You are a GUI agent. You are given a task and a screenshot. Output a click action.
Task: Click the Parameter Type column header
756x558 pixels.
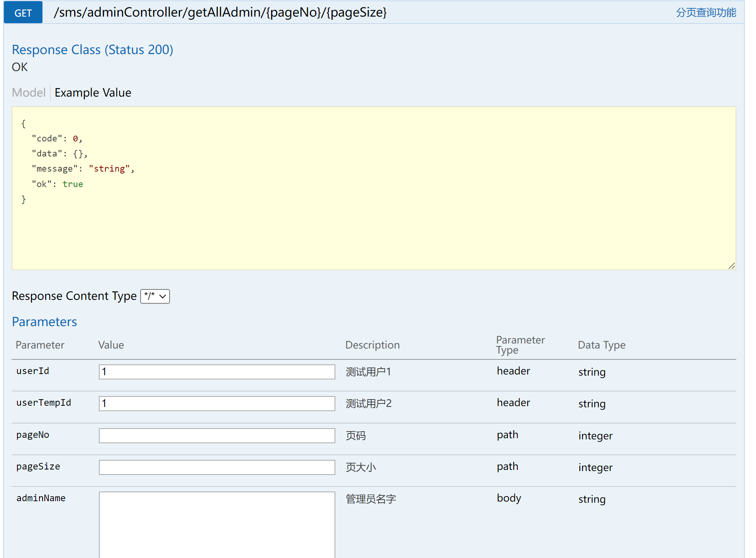coord(520,345)
